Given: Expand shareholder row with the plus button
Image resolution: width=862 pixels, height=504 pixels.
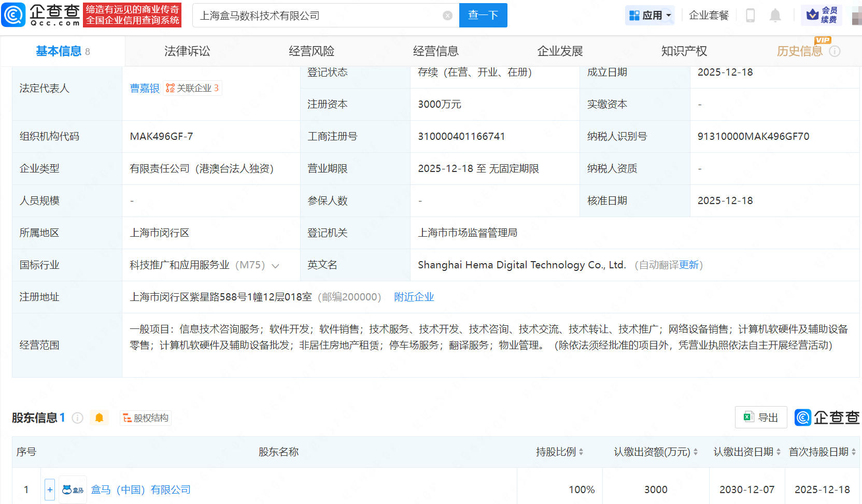Looking at the screenshot, I should click(49, 489).
